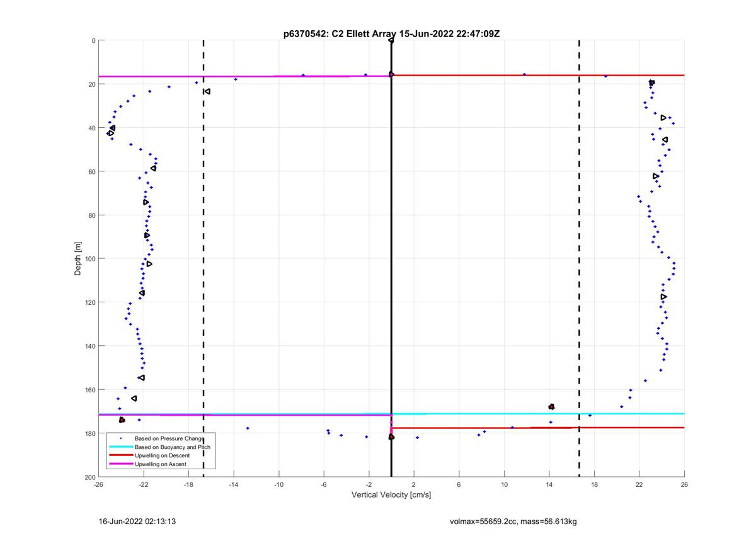The image size is (756, 536).
Task: Click the x-axis tick label '22'
Action: tap(639, 484)
